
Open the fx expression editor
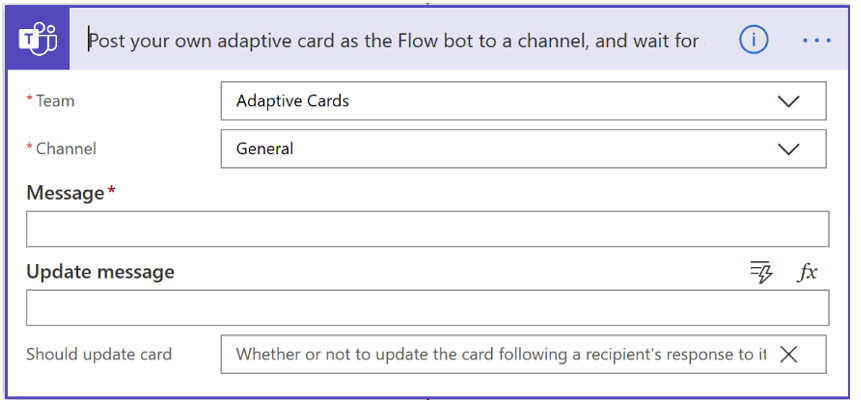pyautogui.click(x=807, y=272)
